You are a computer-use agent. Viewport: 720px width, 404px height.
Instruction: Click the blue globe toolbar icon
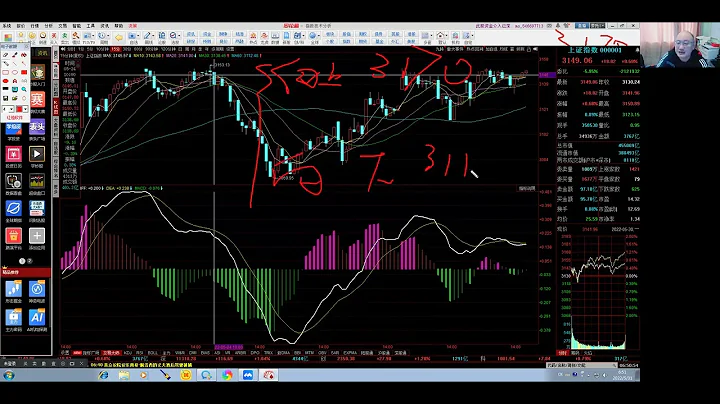[313, 35]
